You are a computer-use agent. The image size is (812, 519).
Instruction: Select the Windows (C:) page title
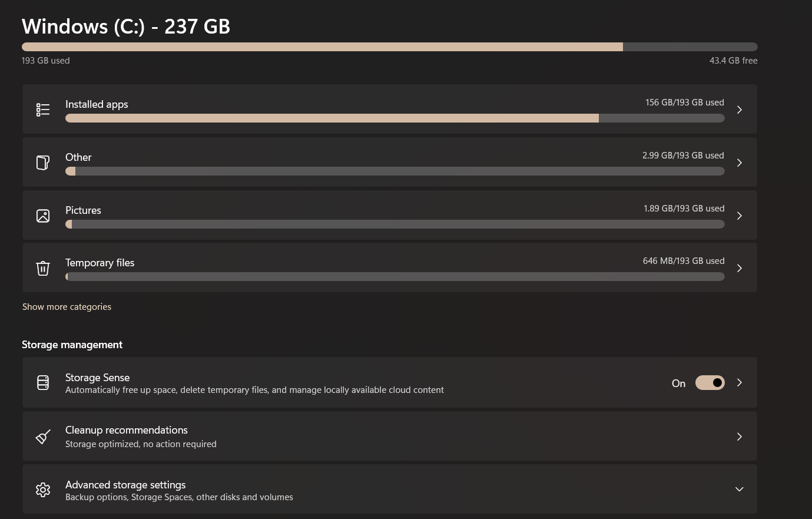125,26
